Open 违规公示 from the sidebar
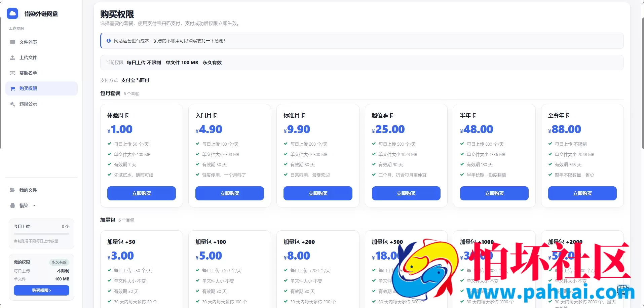 pyautogui.click(x=41, y=104)
